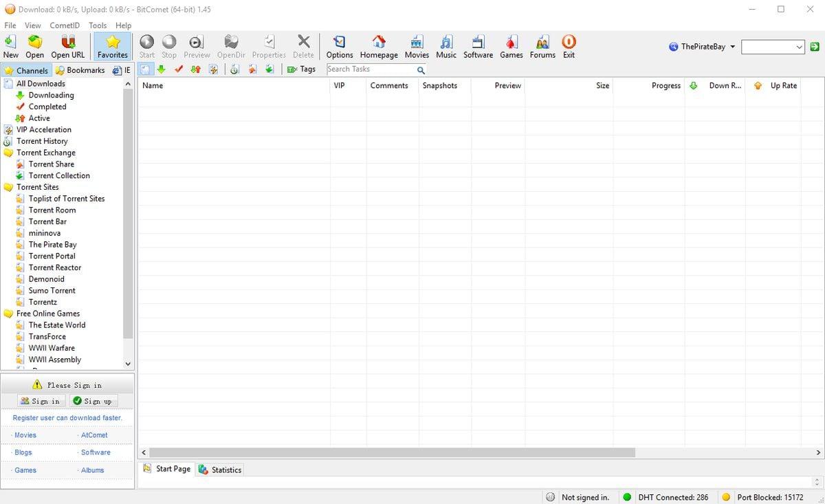Open the Blogs link
The height and width of the screenshot is (504, 825).
pos(23,452)
